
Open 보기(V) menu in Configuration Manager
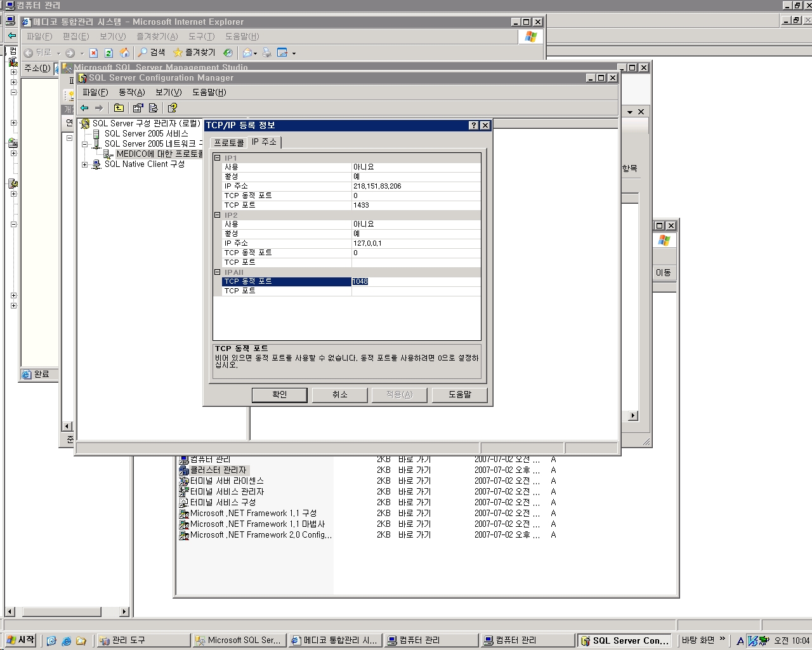(169, 92)
